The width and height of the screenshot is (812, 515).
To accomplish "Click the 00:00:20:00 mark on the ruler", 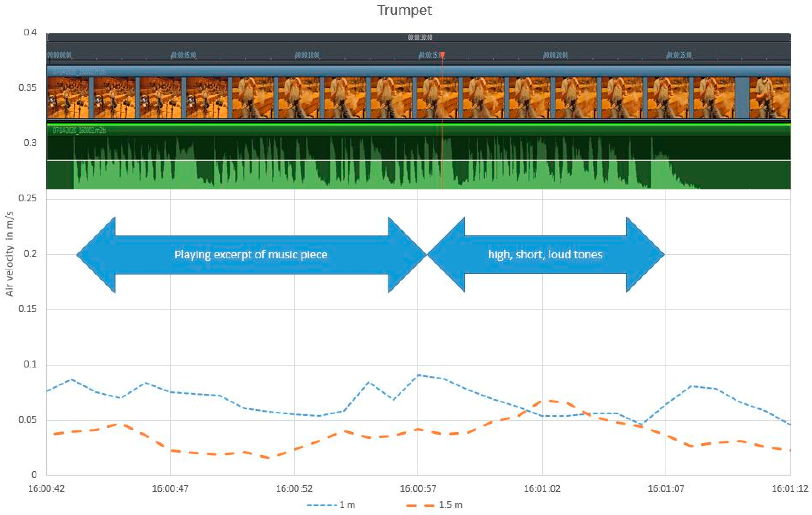I will 555,55.
